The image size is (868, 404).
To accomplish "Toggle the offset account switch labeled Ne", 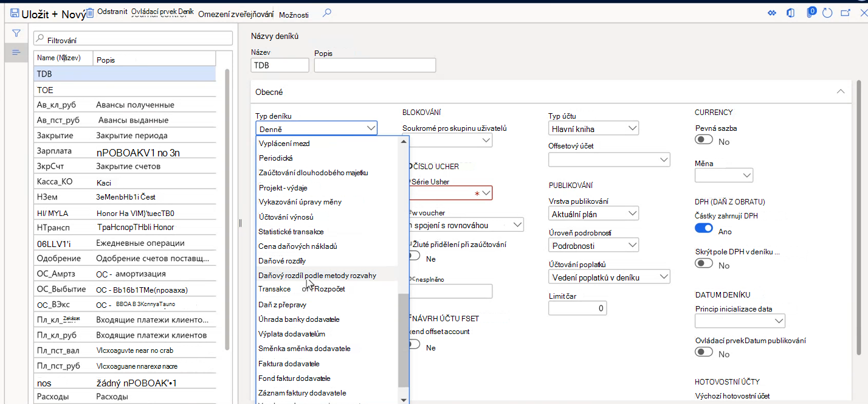I will (x=415, y=344).
